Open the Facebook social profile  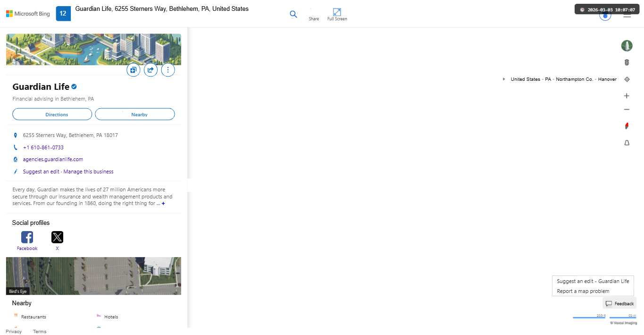(27, 241)
